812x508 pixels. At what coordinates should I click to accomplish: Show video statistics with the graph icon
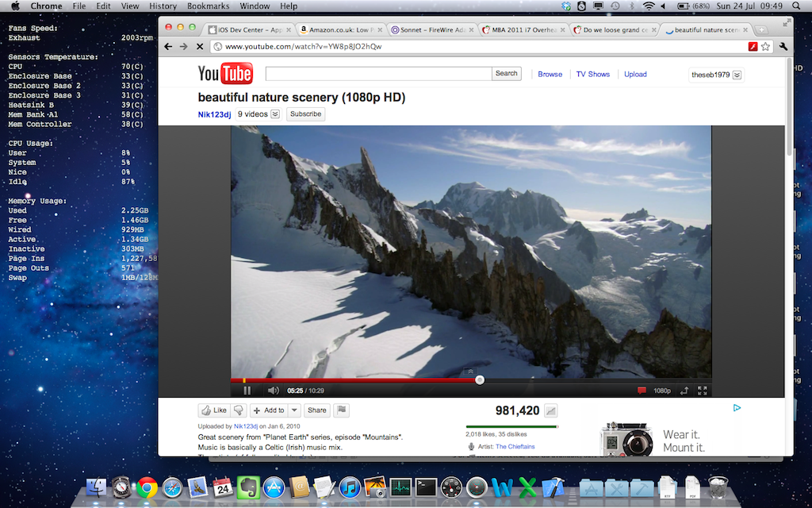click(551, 411)
